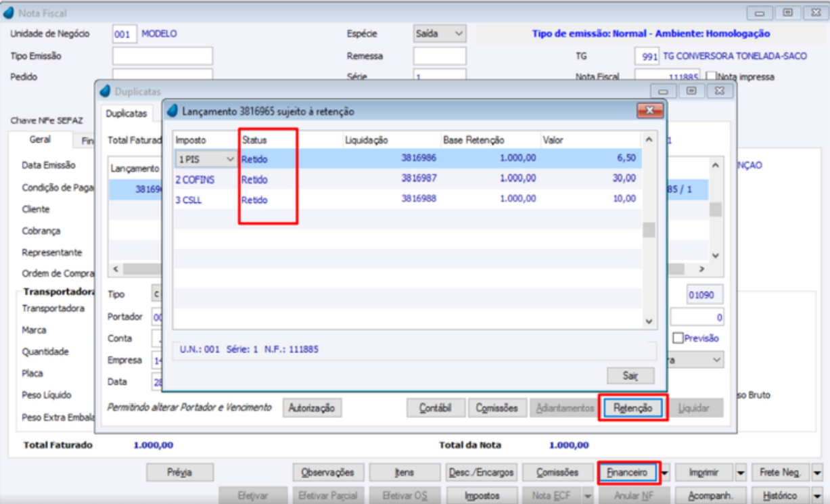830x504 pixels.
Task: Open the Imprimir dropdown arrow
Action: point(741,472)
